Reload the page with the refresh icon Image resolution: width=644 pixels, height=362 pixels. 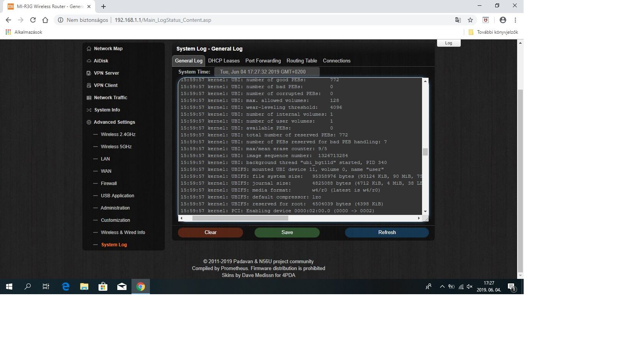tap(33, 20)
